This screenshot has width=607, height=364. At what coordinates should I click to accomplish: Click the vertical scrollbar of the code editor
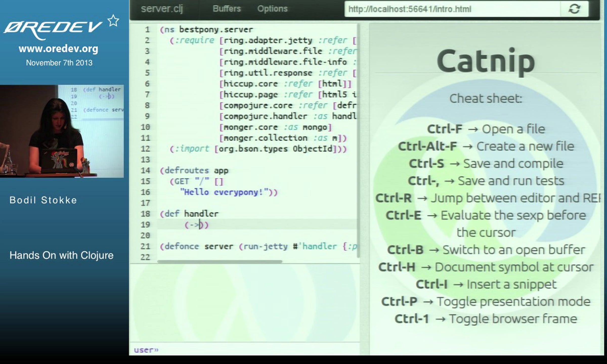coord(358,141)
